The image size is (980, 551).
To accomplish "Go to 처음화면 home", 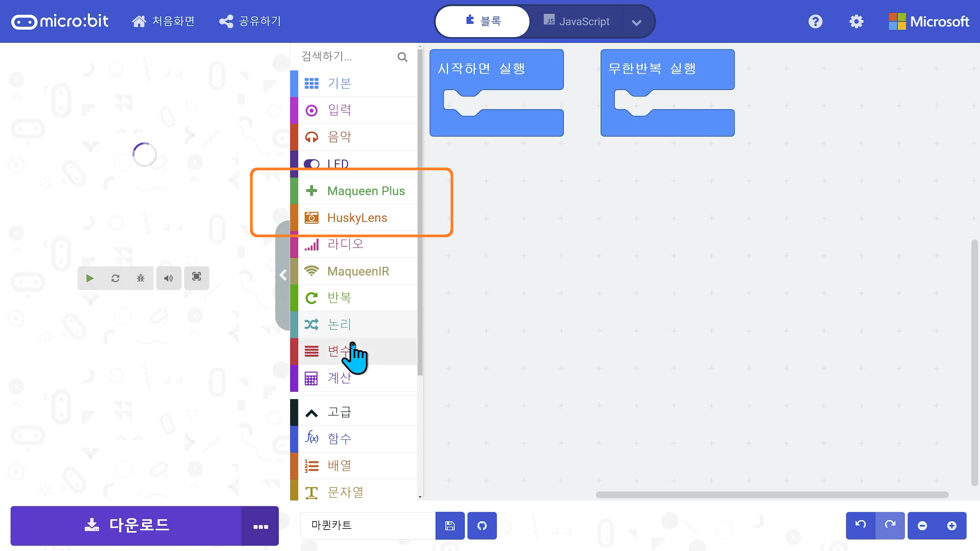I will [x=163, y=21].
